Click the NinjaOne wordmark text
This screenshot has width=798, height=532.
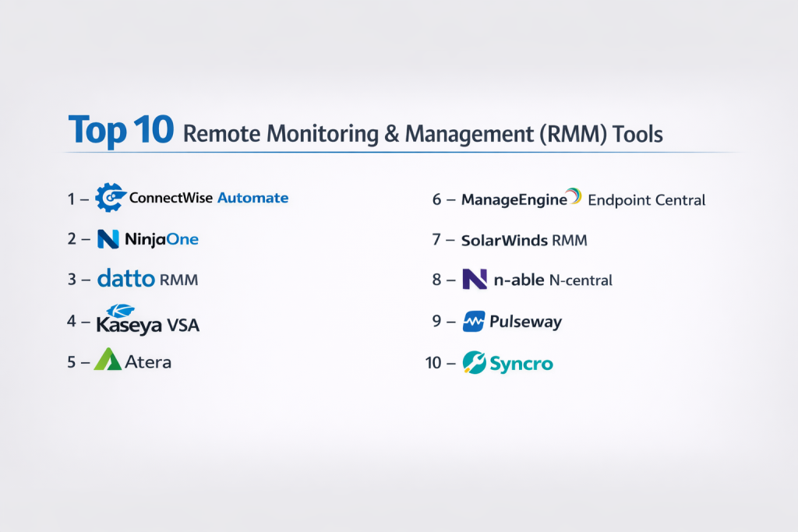(x=161, y=240)
